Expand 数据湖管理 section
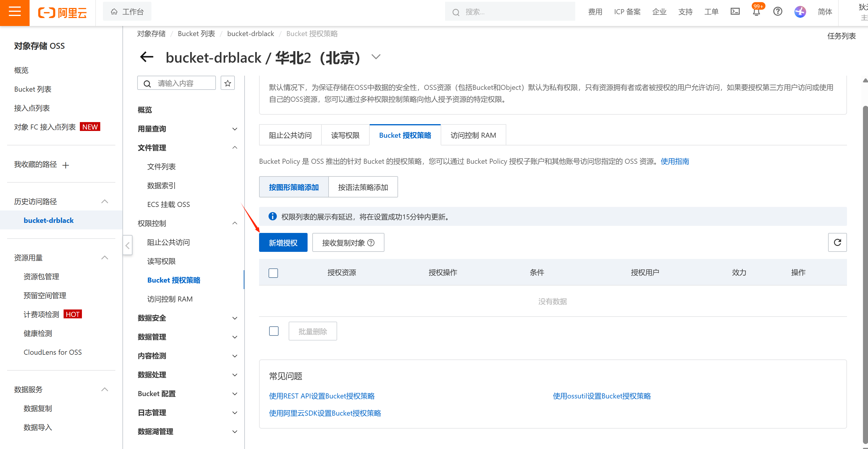This screenshot has width=868, height=449. [235, 432]
